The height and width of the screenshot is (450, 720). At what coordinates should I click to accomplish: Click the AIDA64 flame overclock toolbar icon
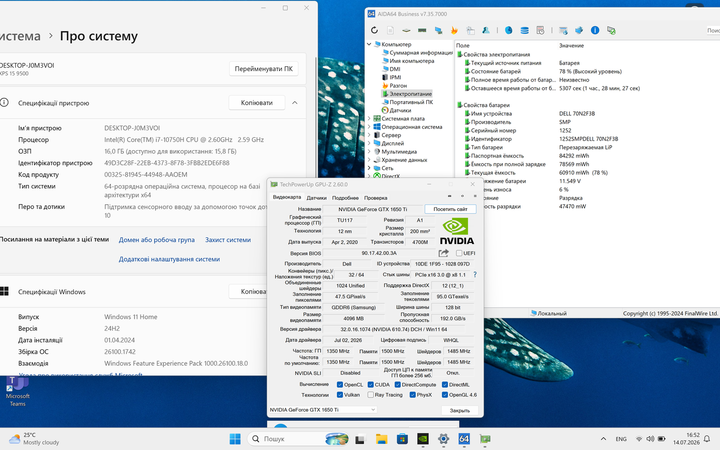coord(454,30)
